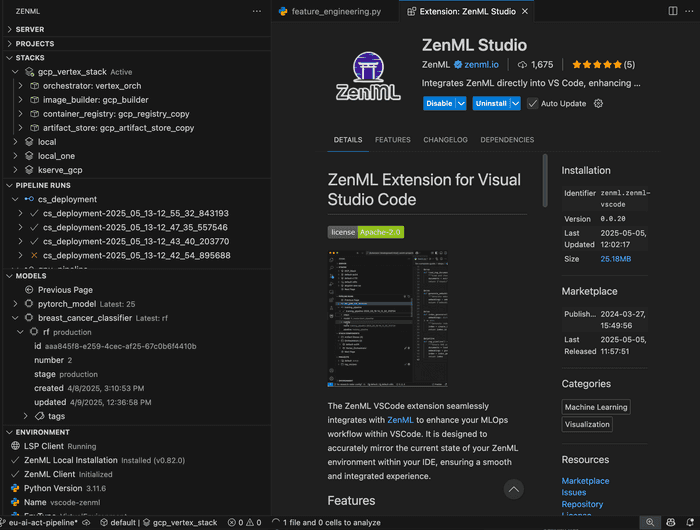The height and width of the screenshot is (530, 700).
Task: Click the artifact_store component cube icon
Action: coord(34,128)
